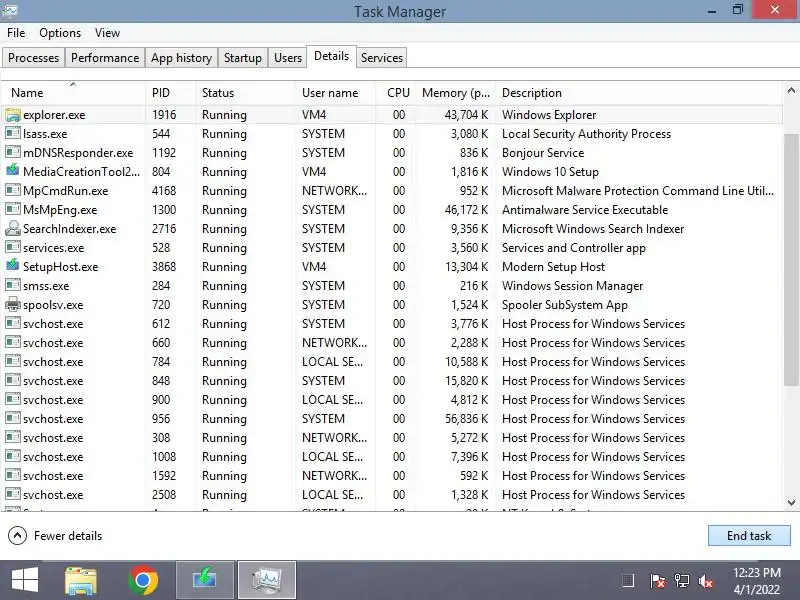The width and height of the screenshot is (800, 600).
Task: Click 'Windows 10 Setup' description text
Action: [550, 171]
